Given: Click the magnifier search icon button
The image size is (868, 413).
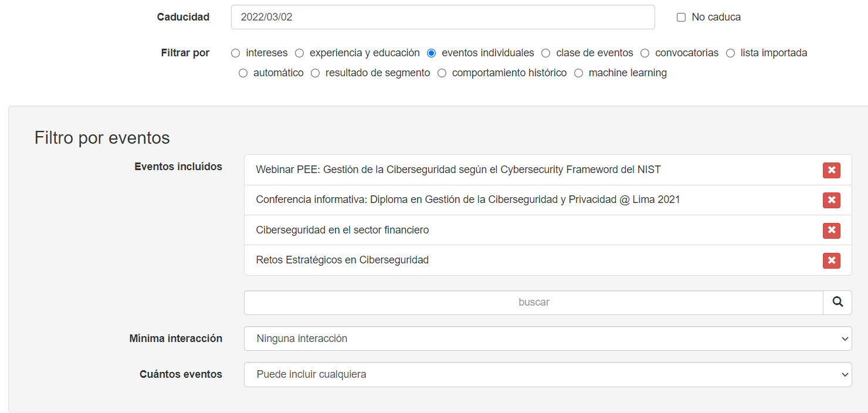Looking at the screenshot, I should 838,302.
